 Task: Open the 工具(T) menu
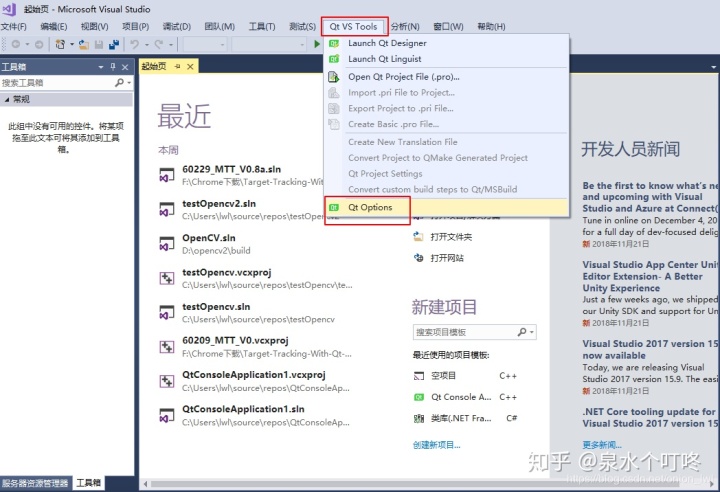click(x=262, y=27)
